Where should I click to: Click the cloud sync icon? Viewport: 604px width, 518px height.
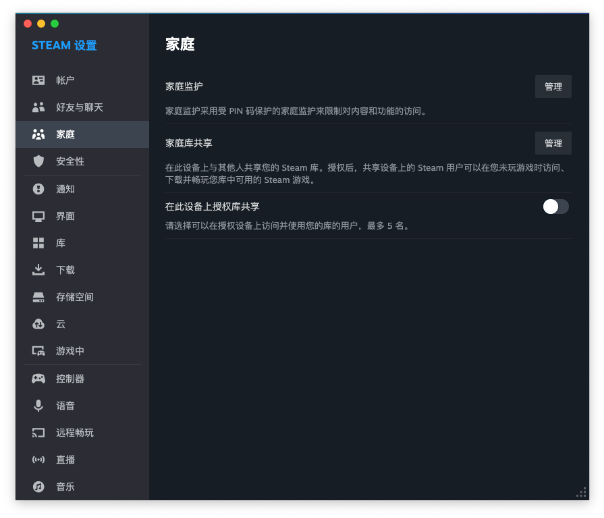tap(38, 324)
